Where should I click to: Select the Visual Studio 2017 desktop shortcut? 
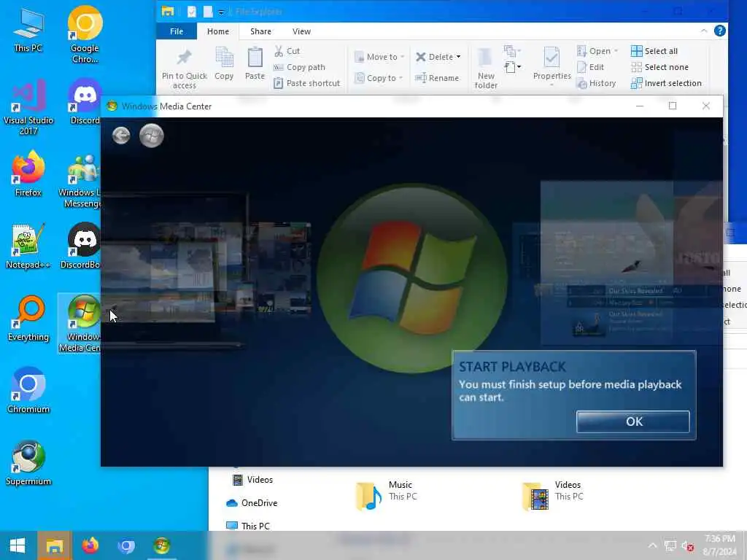(x=28, y=107)
